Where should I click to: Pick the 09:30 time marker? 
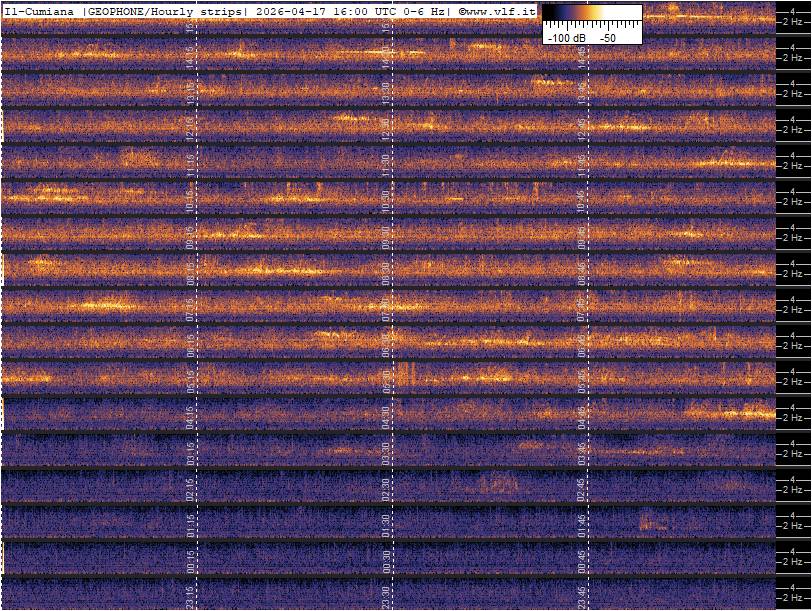pos(386,238)
